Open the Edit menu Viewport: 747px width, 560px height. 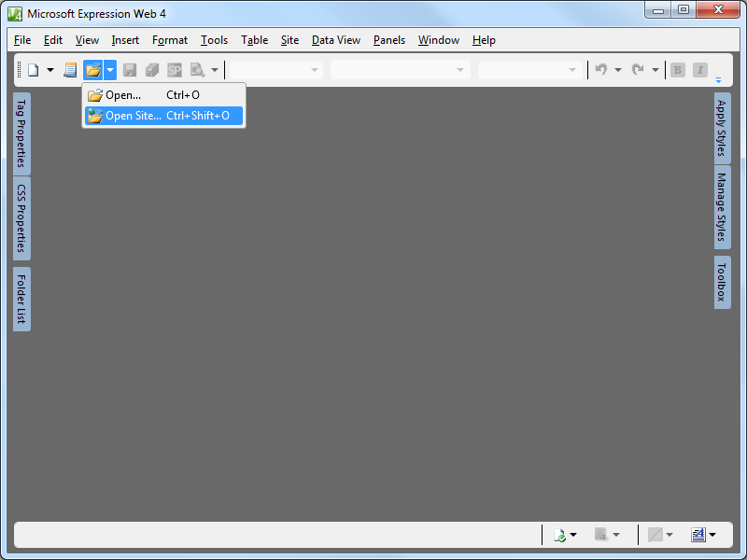coord(53,40)
